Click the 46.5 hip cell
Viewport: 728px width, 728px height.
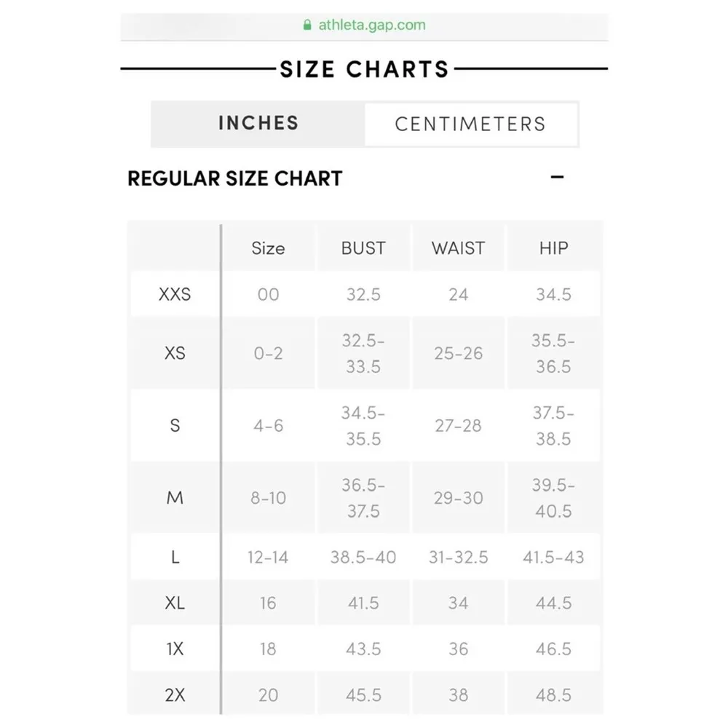pos(553,649)
